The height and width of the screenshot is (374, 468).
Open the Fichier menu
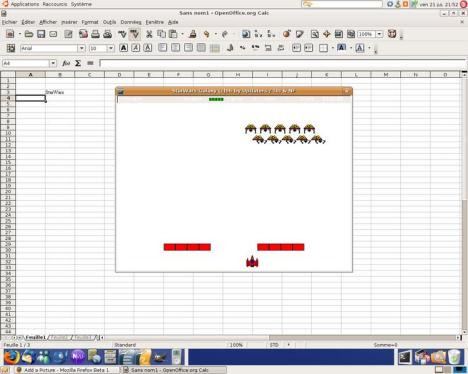(x=10, y=22)
